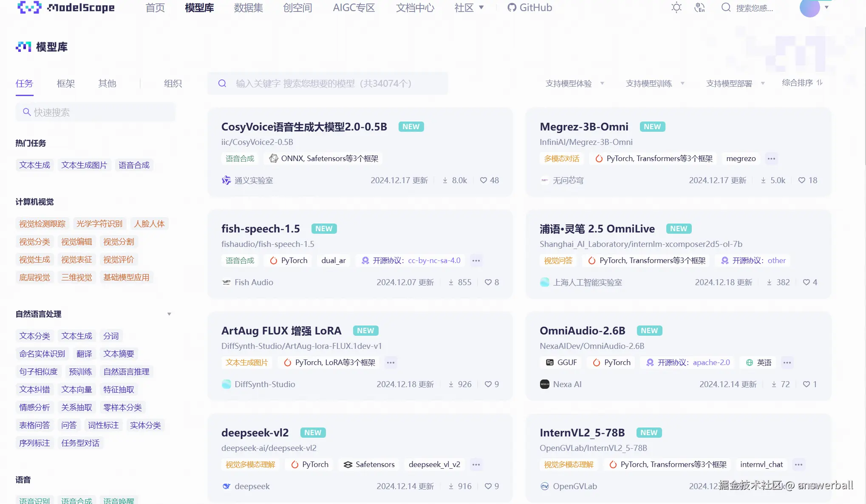Toggle the 综合排序 sort order
Viewport: 866px width, 504px height.
tap(802, 83)
